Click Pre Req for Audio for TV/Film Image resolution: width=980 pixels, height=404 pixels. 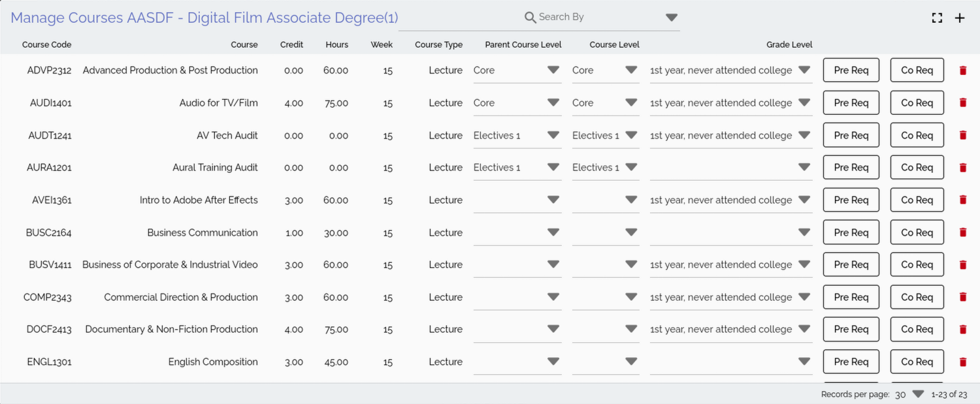(x=851, y=103)
